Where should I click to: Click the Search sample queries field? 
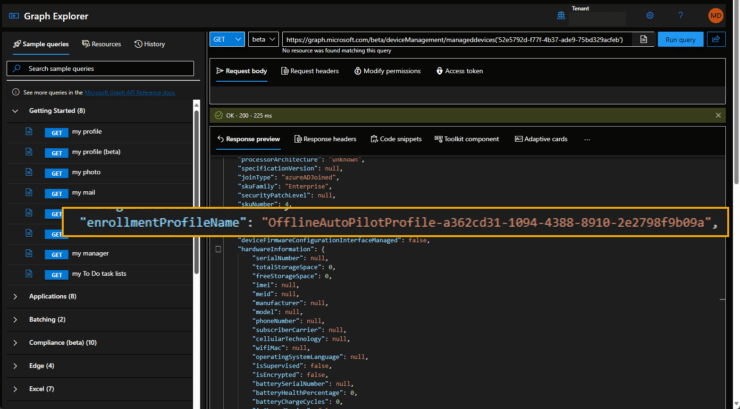100,68
